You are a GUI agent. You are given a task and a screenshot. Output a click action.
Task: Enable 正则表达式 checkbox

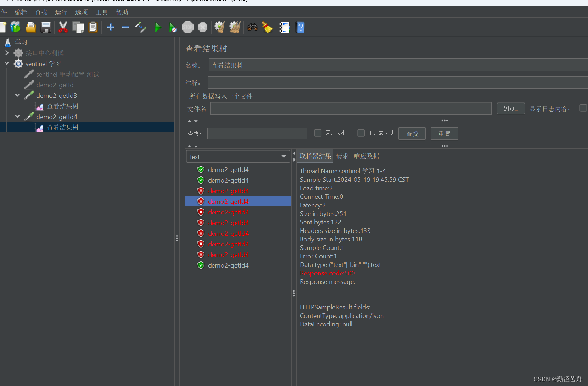point(361,133)
